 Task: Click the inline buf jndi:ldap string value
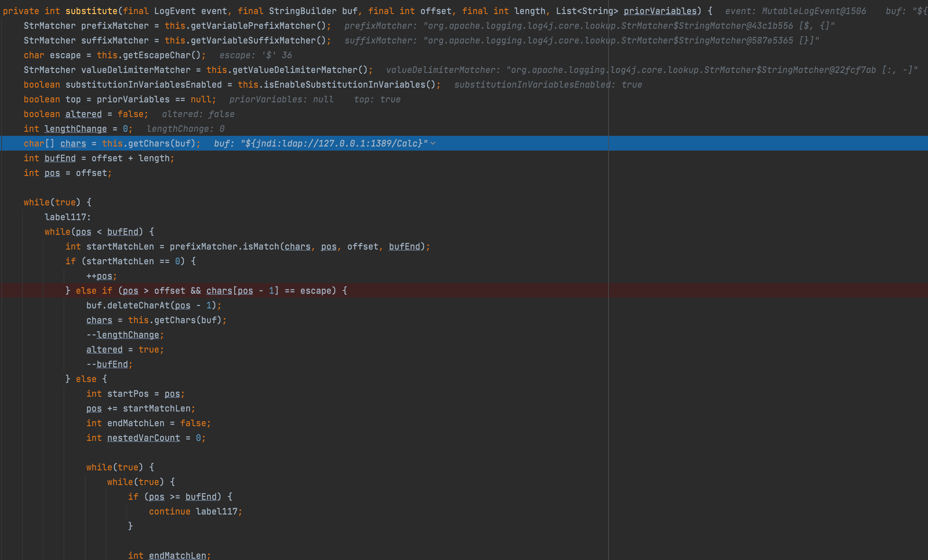[x=334, y=144]
